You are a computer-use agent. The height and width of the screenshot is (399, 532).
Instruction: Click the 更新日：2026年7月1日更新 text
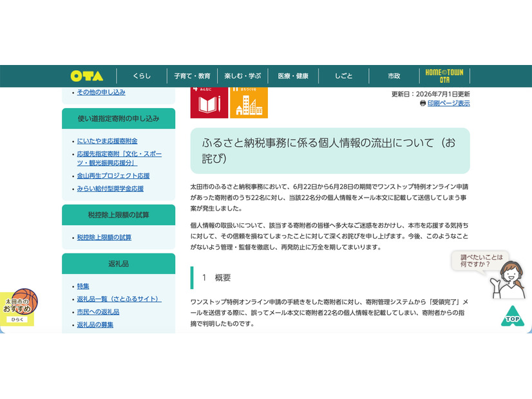coord(430,94)
